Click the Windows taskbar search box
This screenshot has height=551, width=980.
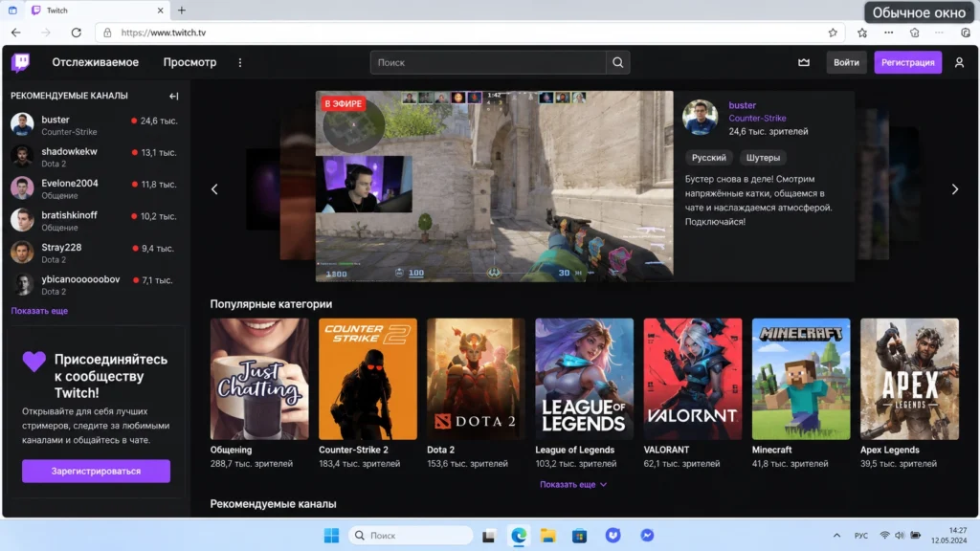[x=410, y=536]
